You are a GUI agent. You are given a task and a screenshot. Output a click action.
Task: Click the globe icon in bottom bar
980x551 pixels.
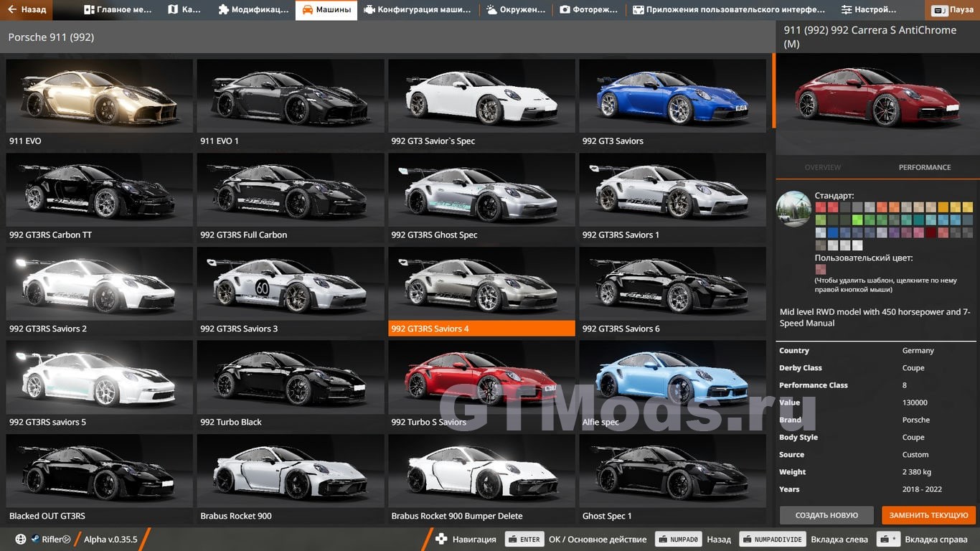(21, 540)
